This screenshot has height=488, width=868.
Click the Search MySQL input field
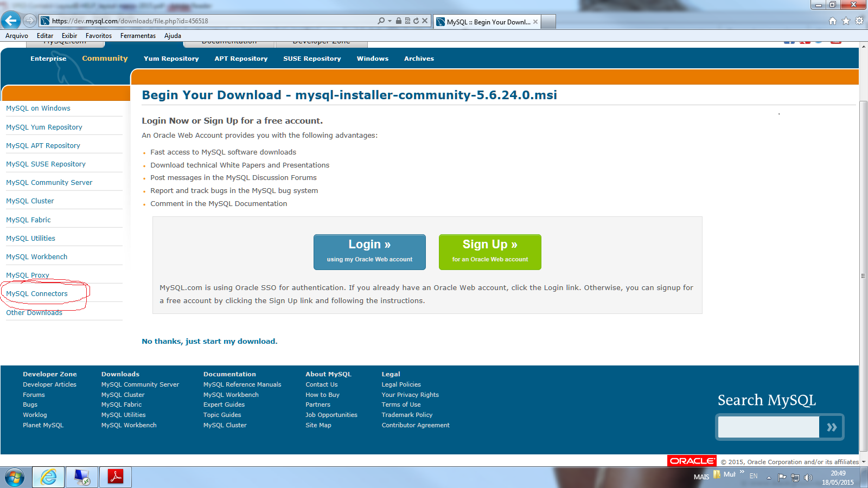(768, 427)
